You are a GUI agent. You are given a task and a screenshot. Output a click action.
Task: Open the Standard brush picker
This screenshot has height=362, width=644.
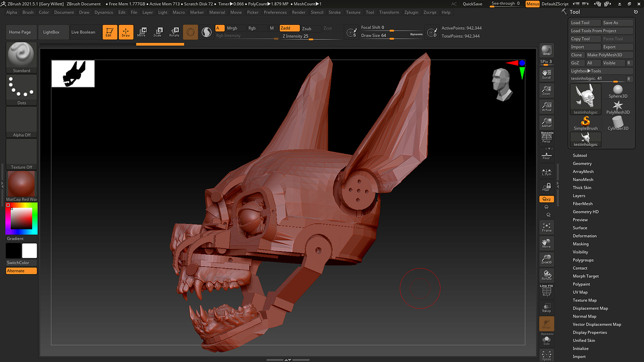(21, 57)
